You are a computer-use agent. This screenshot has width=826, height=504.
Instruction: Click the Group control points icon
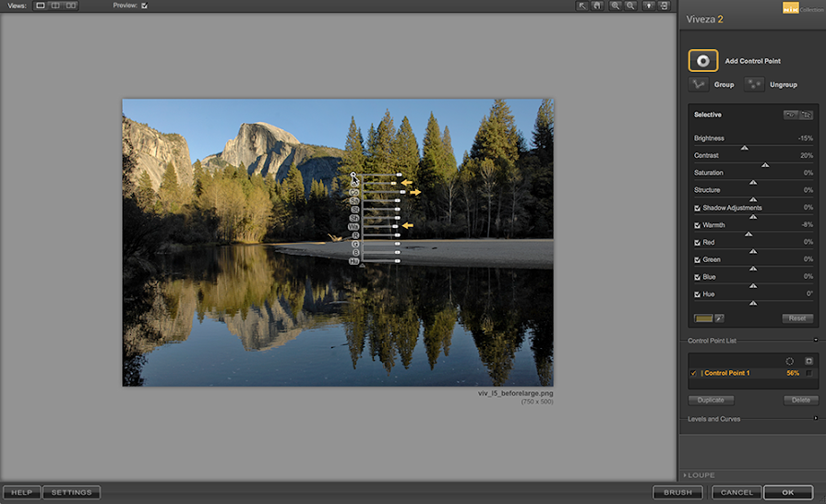[x=699, y=84]
